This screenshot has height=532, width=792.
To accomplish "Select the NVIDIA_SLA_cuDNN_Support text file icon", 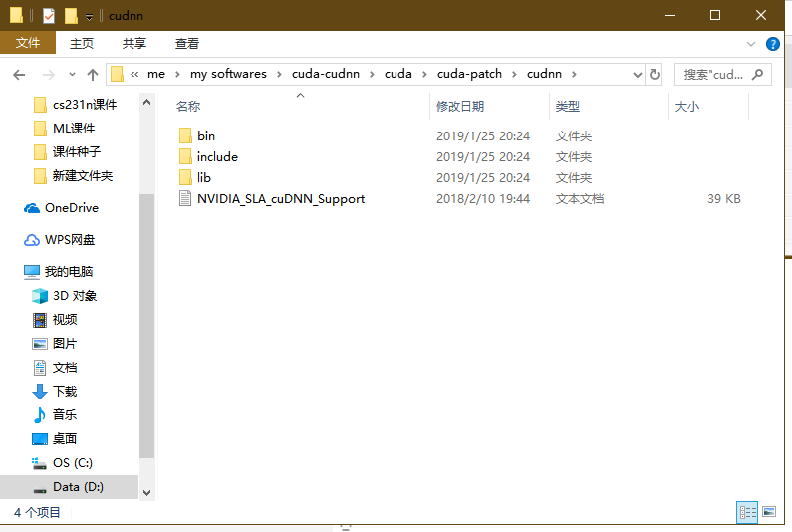I will point(185,198).
